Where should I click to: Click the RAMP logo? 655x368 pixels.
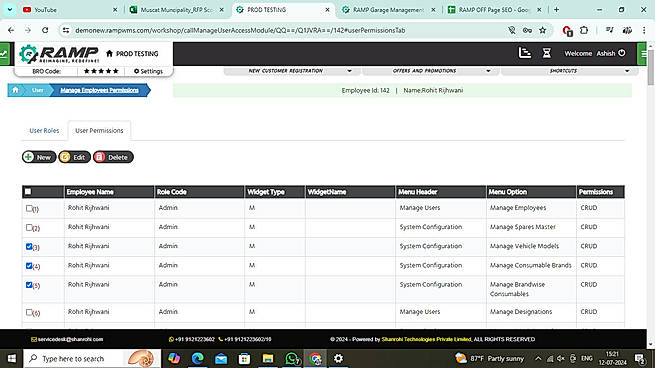pyautogui.click(x=58, y=54)
